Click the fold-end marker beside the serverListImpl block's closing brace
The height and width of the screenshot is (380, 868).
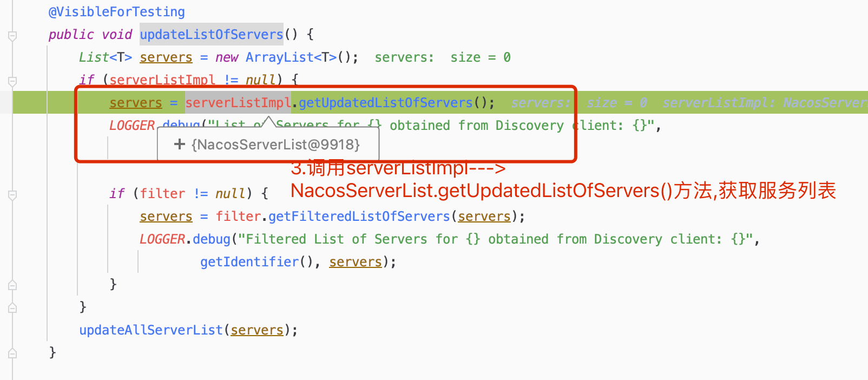12,308
